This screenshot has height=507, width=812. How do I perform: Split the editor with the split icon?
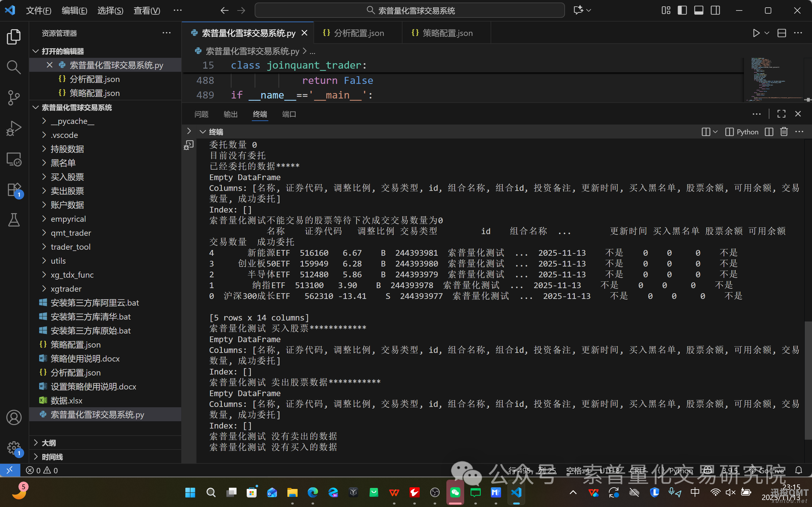(782, 33)
